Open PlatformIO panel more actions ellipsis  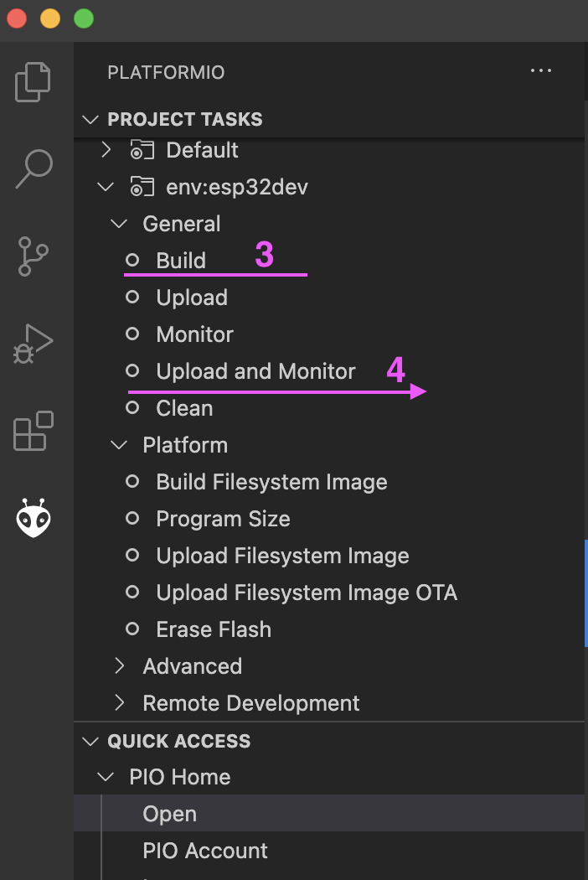point(541,70)
